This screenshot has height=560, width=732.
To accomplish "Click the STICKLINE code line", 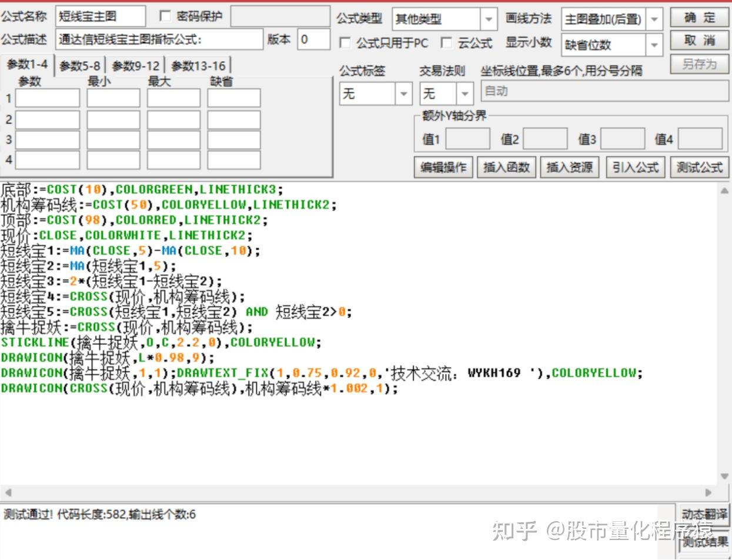I will [x=162, y=343].
